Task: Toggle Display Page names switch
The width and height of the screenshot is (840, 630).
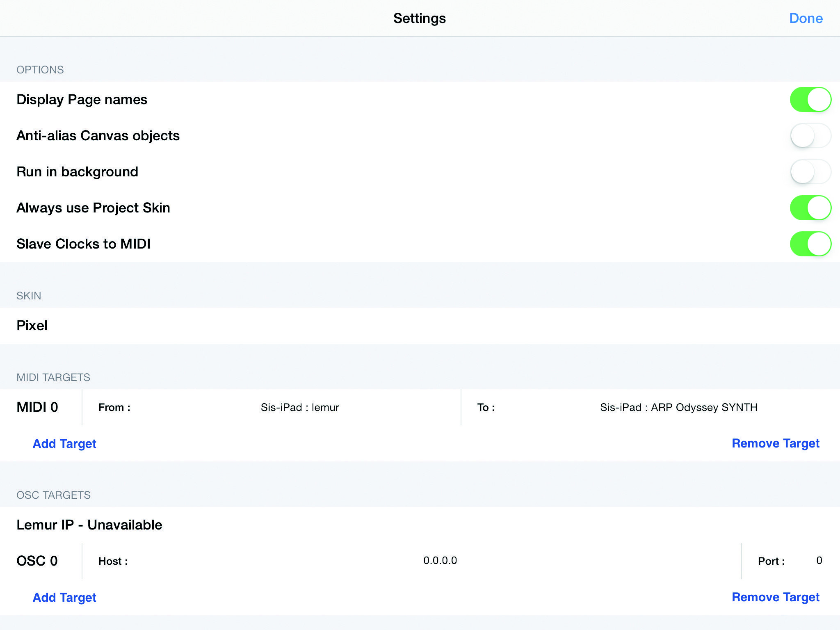Action: (810, 100)
